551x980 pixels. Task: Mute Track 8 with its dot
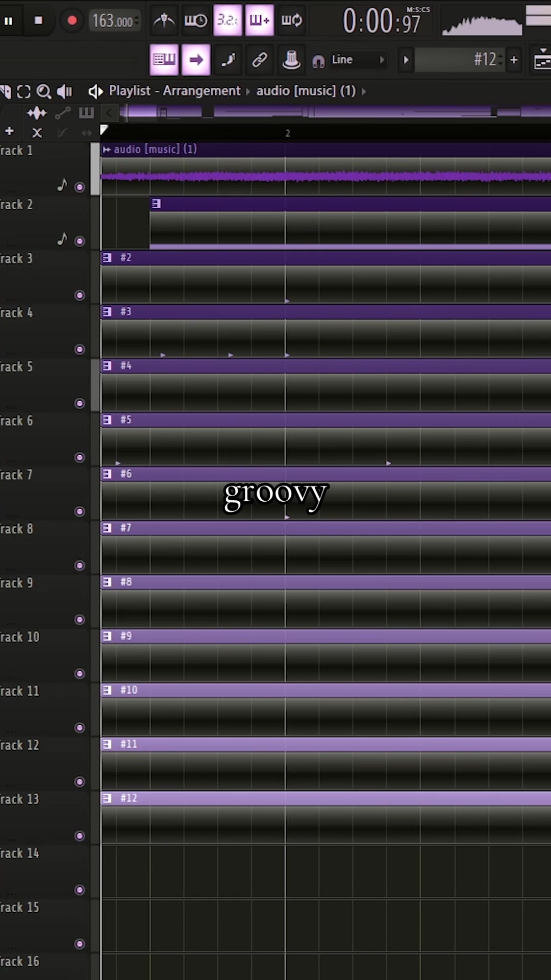pos(80,566)
